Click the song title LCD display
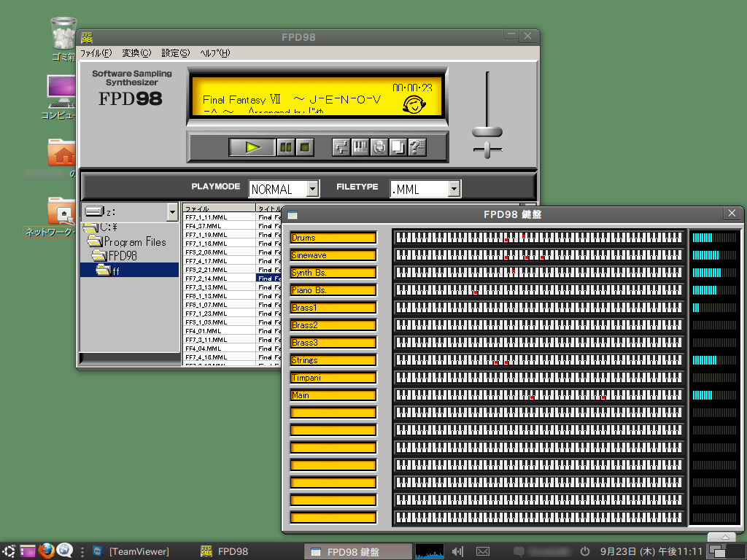This screenshot has width=747, height=560. [x=317, y=97]
